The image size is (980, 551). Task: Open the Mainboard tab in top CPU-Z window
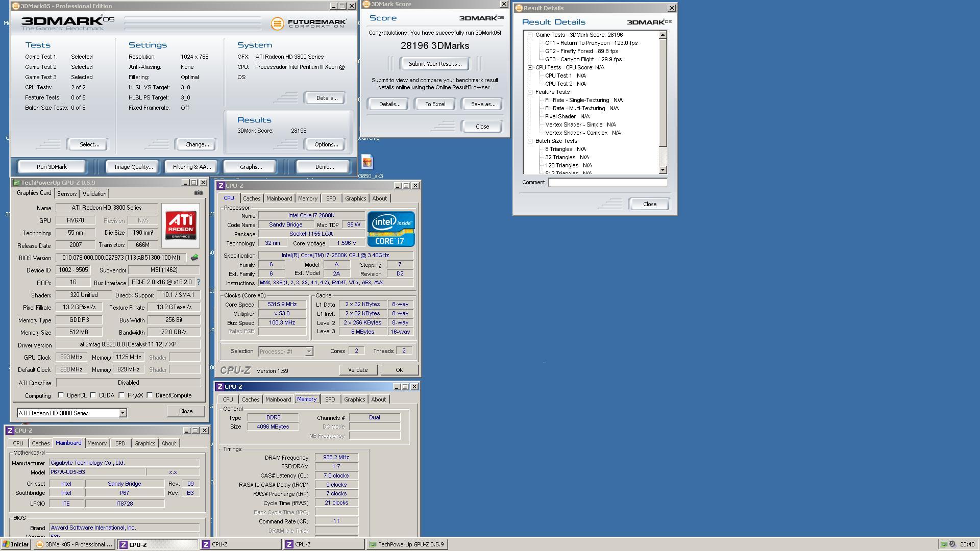pyautogui.click(x=279, y=198)
